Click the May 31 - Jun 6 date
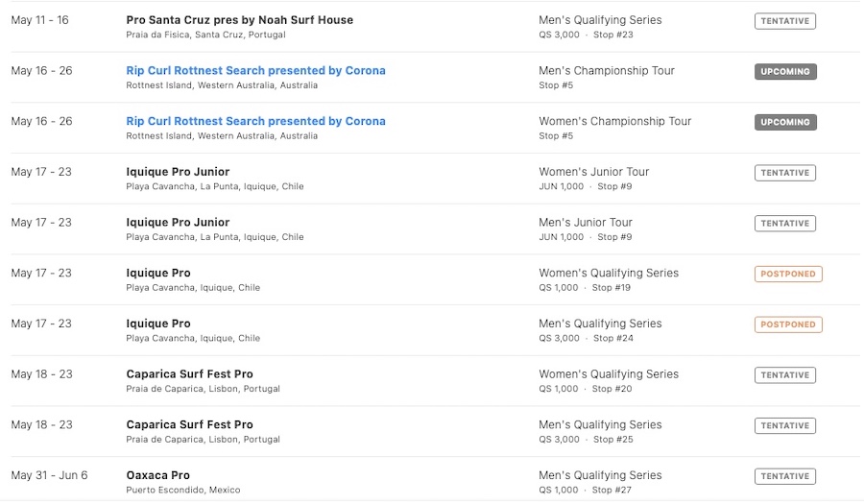 pos(49,475)
